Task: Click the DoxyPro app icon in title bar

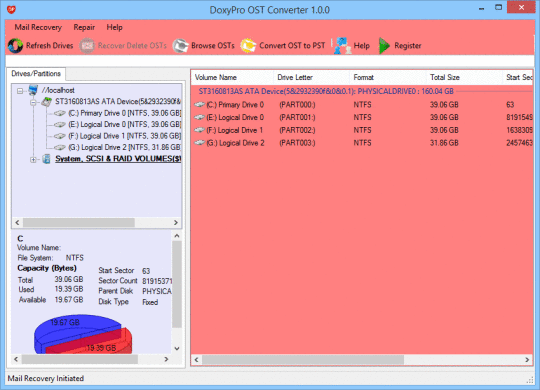Action: coord(11,9)
